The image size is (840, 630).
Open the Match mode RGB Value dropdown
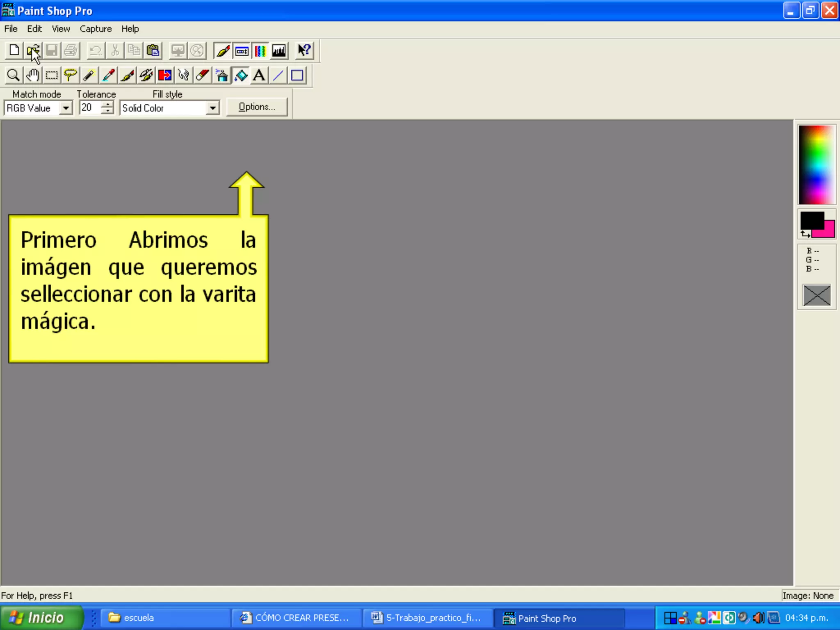click(66, 108)
